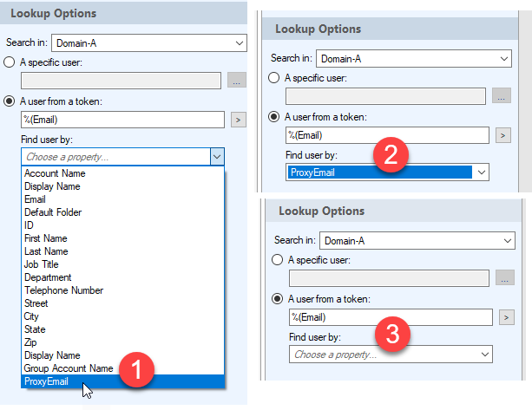Select "Telephone Number" from the property list
This screenshot has height=410, width=532.
click(63, 290)
